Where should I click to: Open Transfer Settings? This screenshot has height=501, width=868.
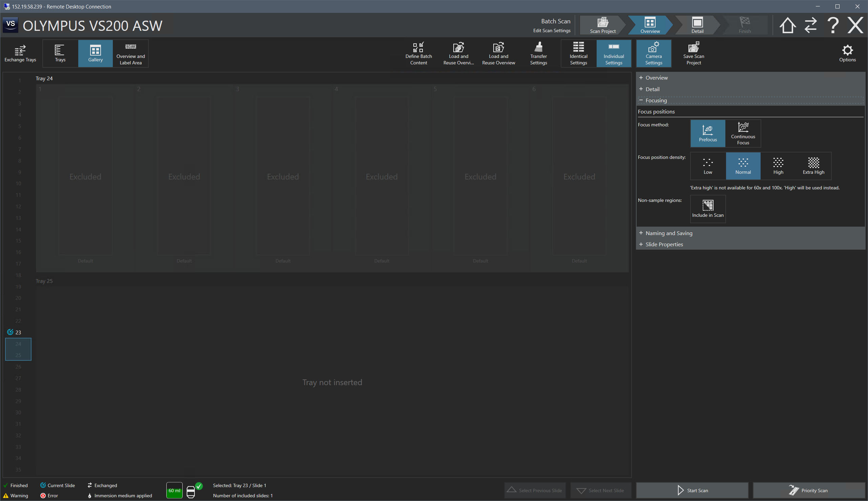coord(538,53)
